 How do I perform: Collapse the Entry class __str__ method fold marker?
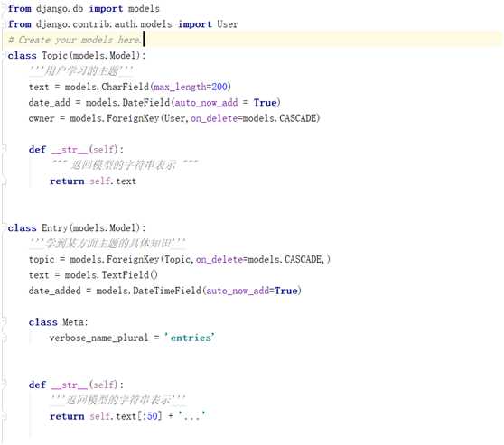[4, 385]
